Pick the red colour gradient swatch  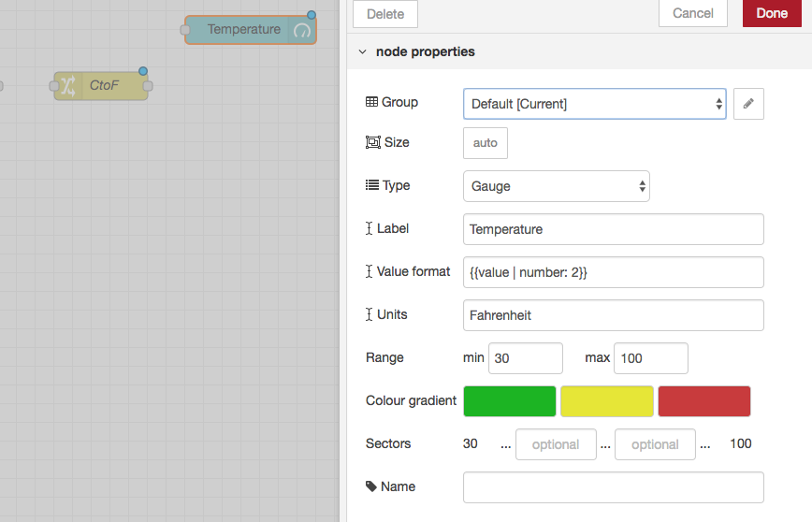click(x=704, y=401)
